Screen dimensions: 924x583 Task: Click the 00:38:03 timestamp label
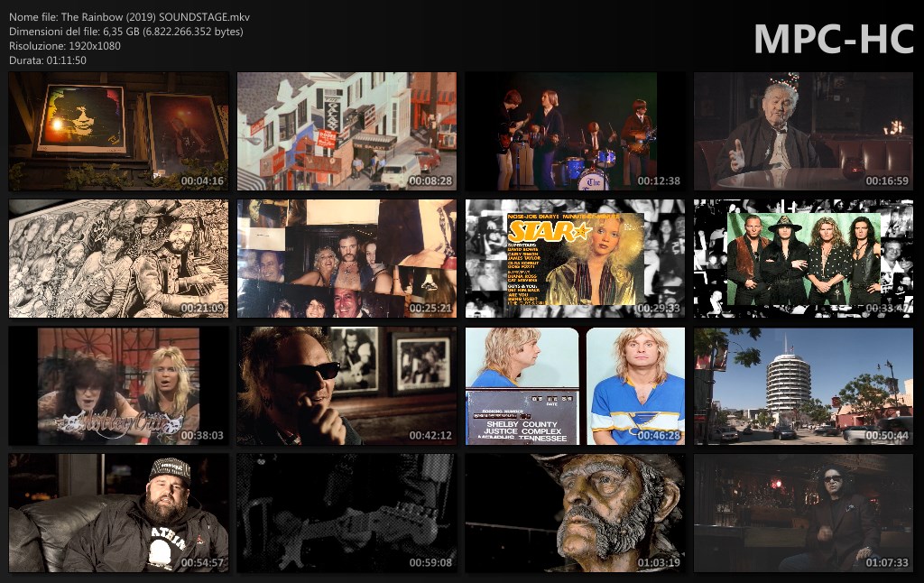(x=202, y=436)
